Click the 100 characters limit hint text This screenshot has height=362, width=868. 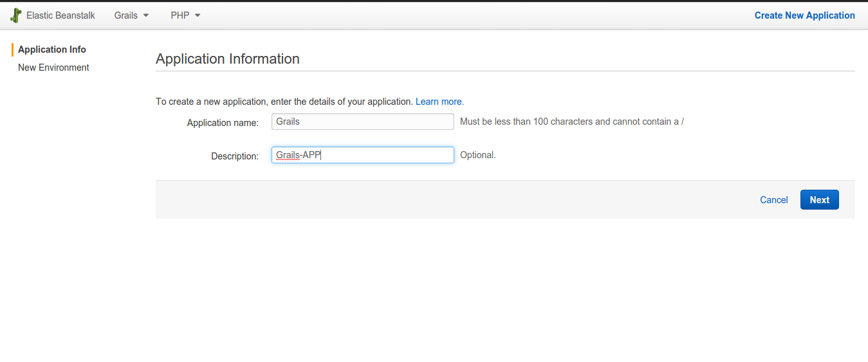click(572, 122)
